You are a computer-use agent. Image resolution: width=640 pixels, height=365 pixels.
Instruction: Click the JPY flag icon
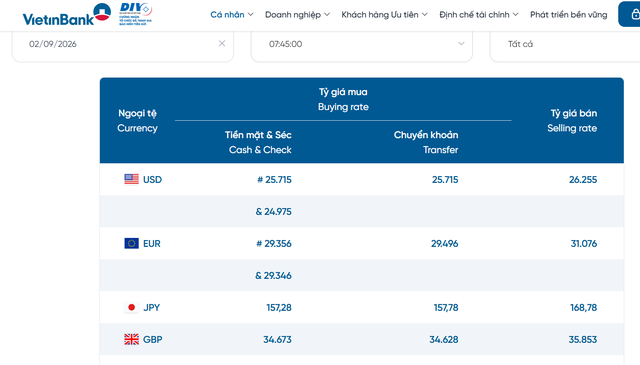coord(131,307)
